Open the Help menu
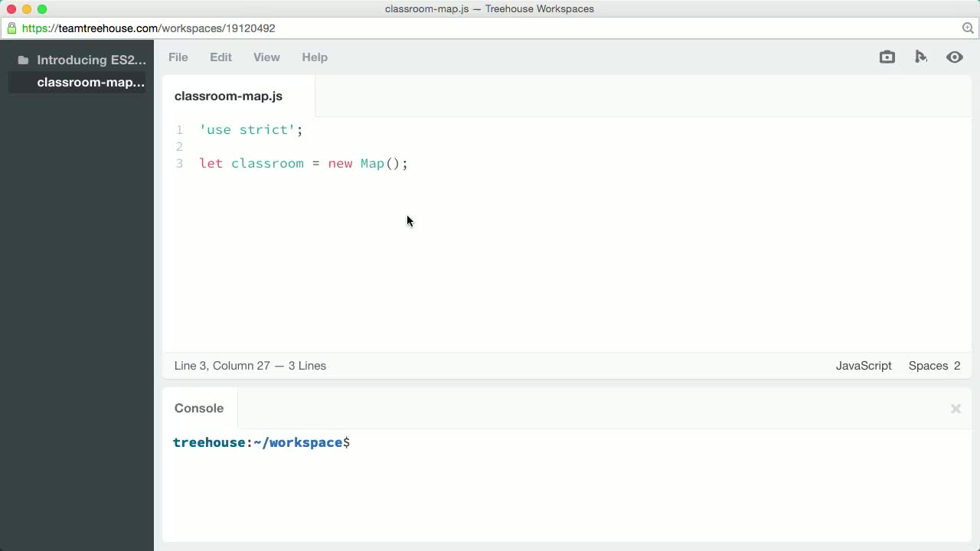Image resolution: width=980 pixels, height=551 pixels. tap(314, 57)
